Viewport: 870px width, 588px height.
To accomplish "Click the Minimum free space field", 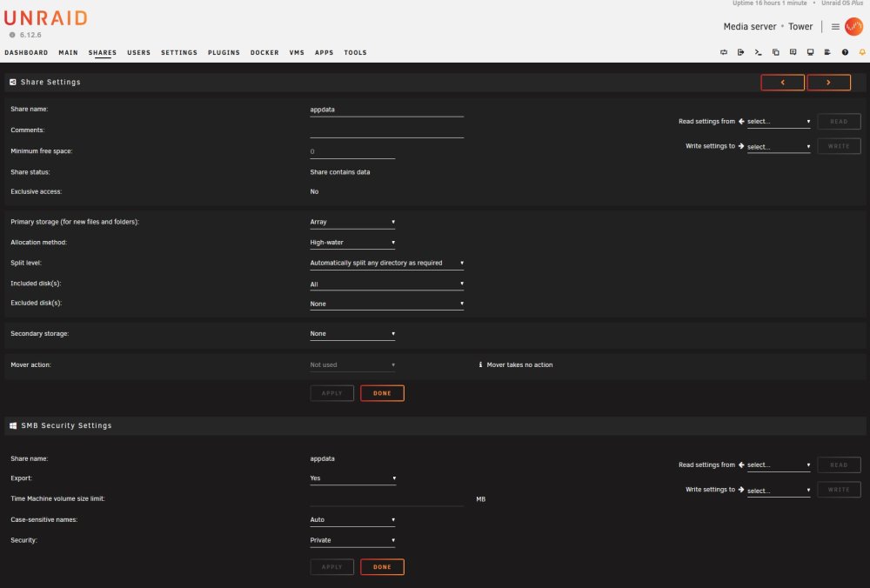I will pos(352,151).
